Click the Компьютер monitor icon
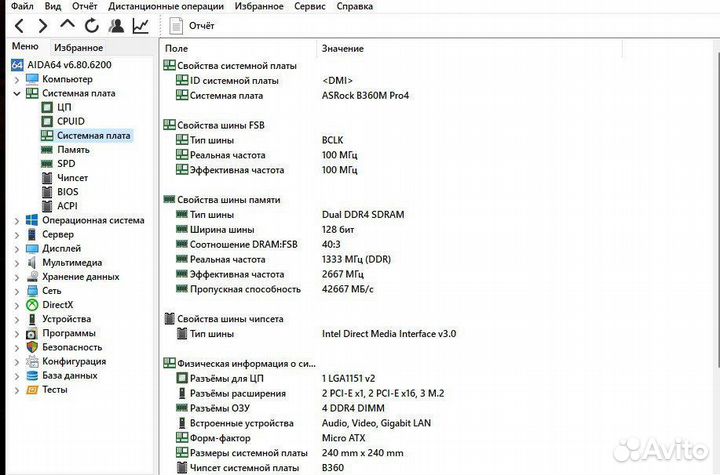The height and width of the screenshot is (475, 720). click(x=32, y=79)
